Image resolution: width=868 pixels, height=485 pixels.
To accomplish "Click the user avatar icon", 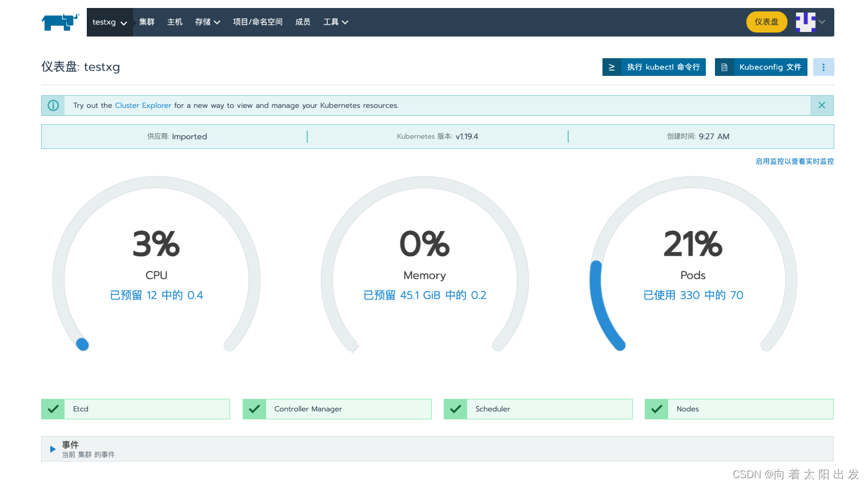I will point(806,22).
